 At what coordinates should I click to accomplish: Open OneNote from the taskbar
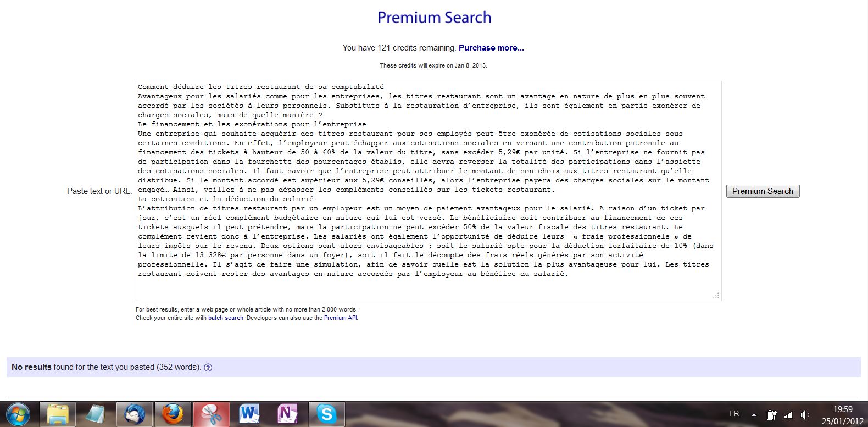(288, 414)
